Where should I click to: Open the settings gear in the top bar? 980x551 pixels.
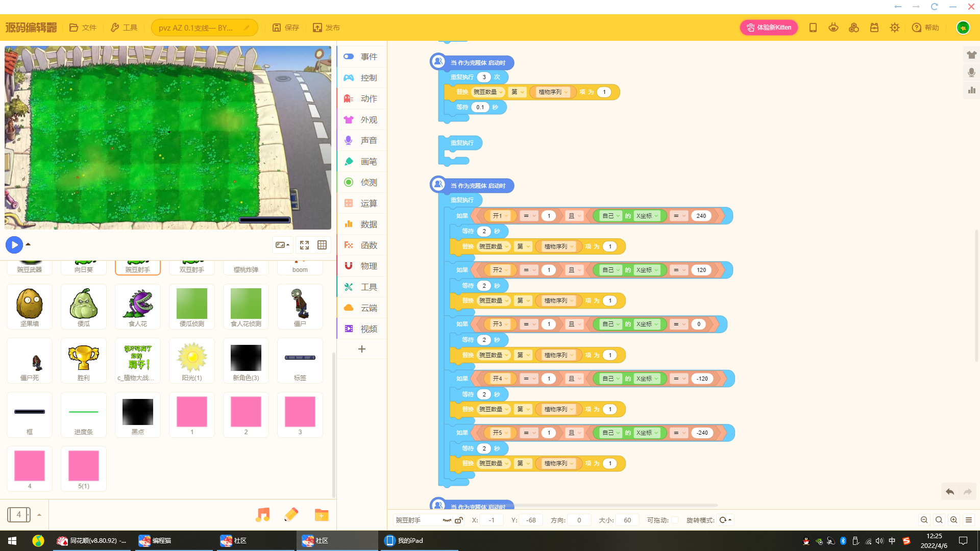pyautogui.click(x=895, y=28)
